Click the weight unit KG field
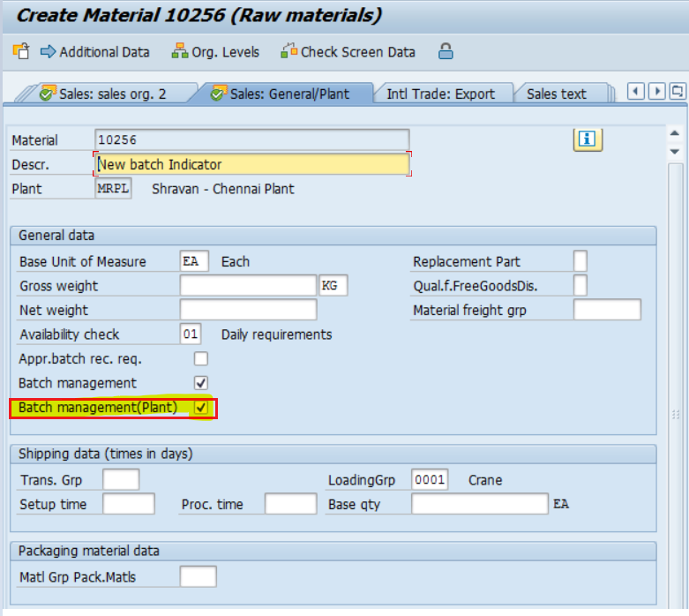 pyautogui.click(x=333, y=286)
